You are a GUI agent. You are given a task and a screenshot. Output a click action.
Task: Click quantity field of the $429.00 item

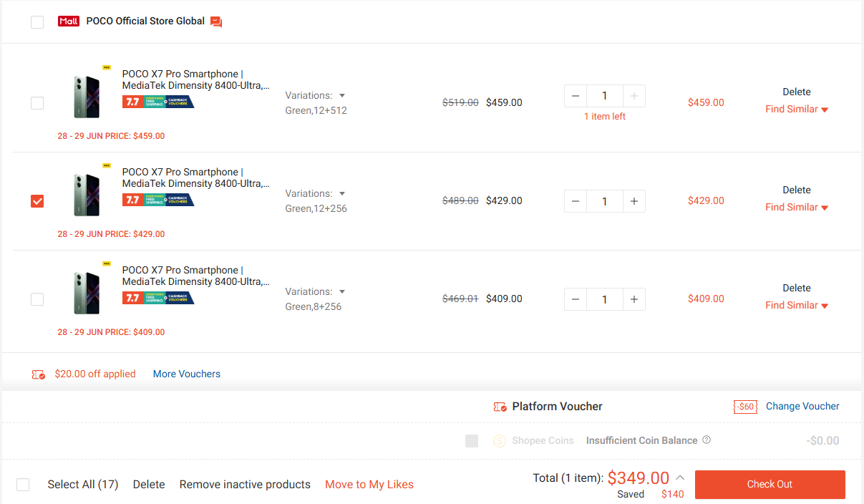click(x=605, y=201)
